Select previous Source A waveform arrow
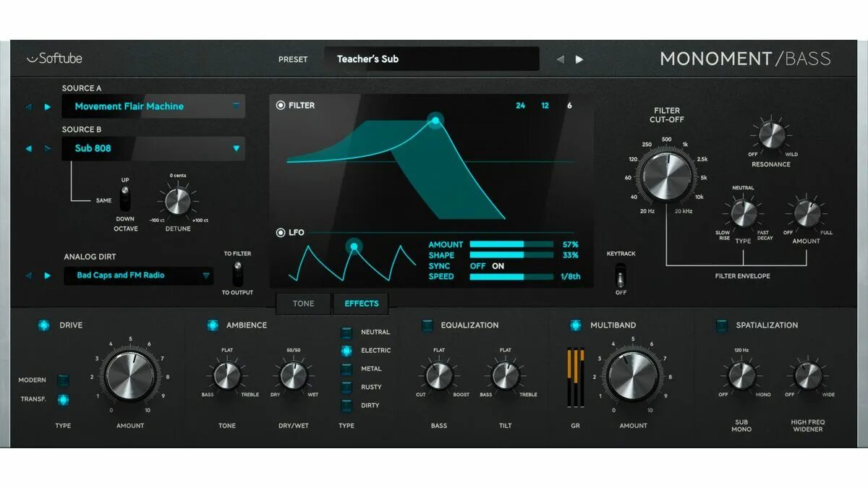The width and height of the screenshot is (868, 488). point(29,107)
